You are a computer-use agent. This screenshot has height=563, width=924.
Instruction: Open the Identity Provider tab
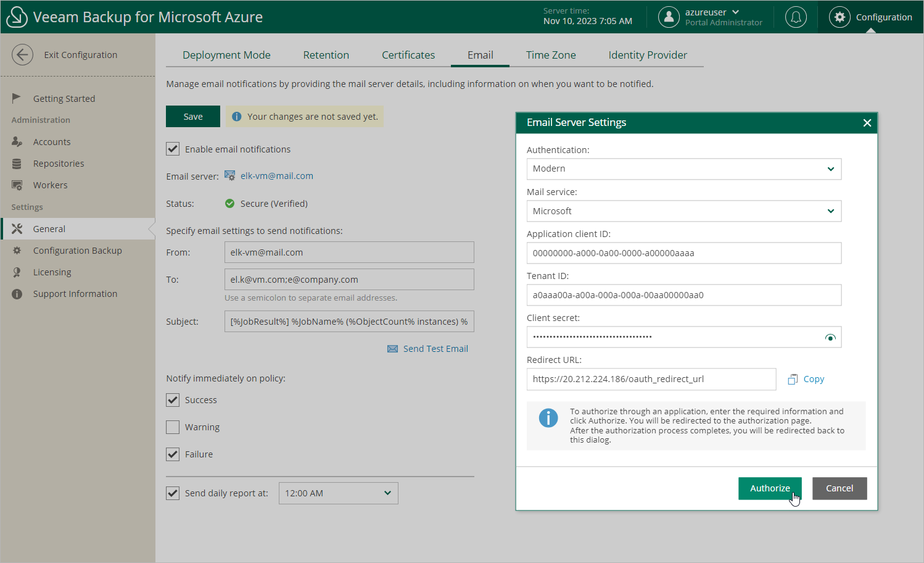point(647,55)
